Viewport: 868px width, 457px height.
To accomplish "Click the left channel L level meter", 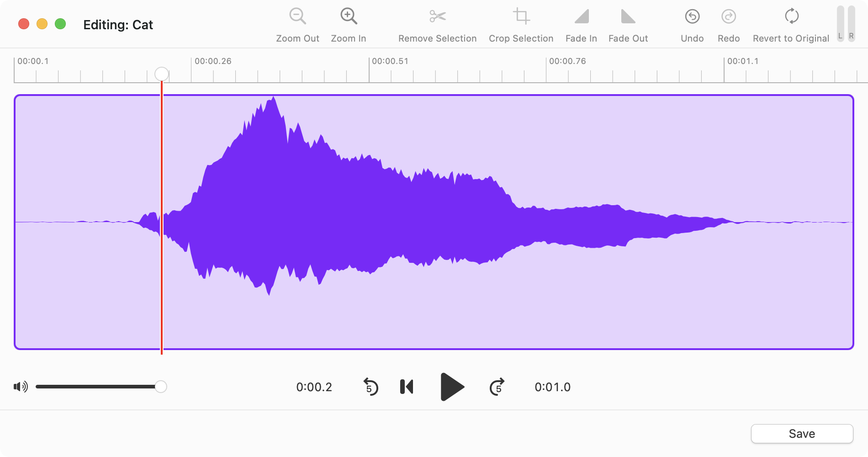I will [840, 23].
